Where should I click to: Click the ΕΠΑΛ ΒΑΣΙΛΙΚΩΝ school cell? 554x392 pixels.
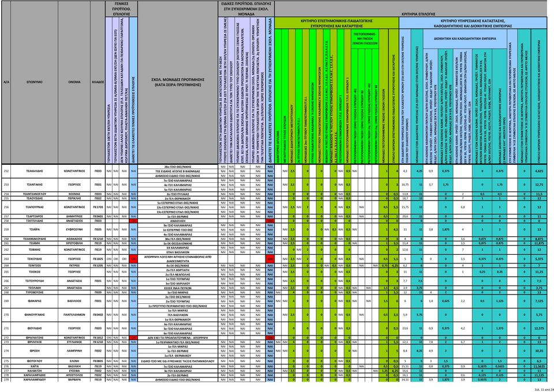178,252
